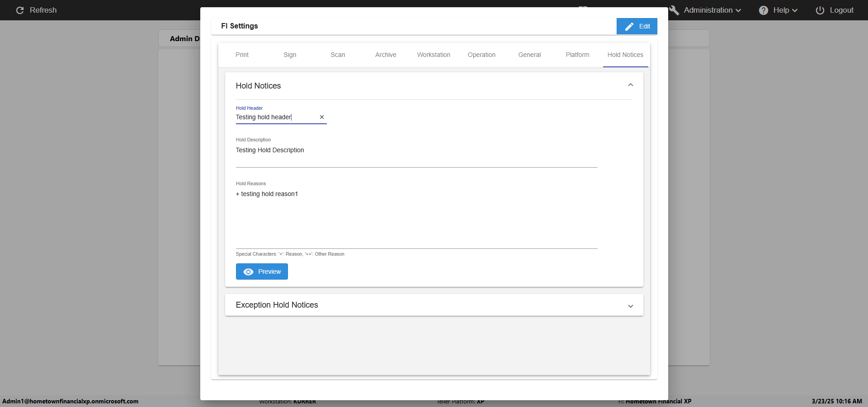Click the Administration wrench icon
The width and height of the screenshot is (868, 407).
coord(674,10)
